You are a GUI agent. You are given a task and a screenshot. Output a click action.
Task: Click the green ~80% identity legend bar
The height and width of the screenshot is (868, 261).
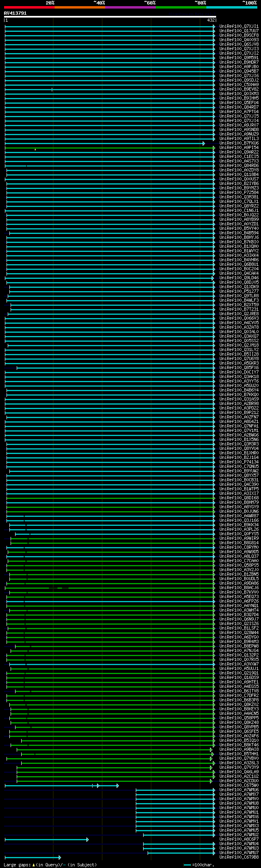tap(181, 7)
